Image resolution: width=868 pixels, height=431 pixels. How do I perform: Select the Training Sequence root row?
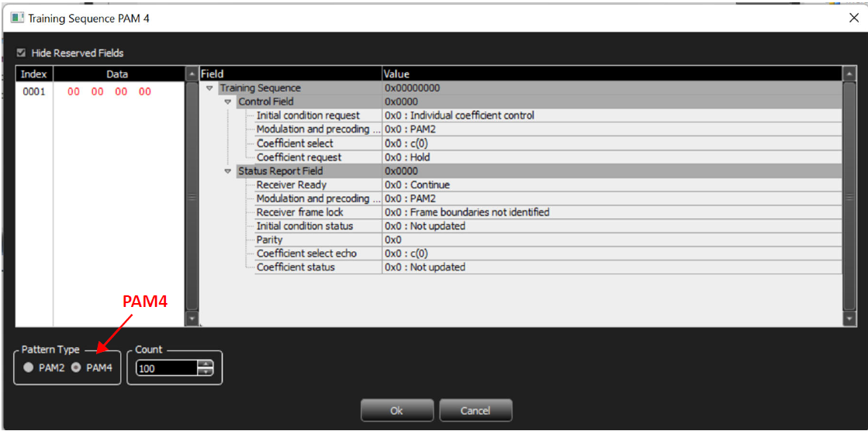click(x=520, y=88)
